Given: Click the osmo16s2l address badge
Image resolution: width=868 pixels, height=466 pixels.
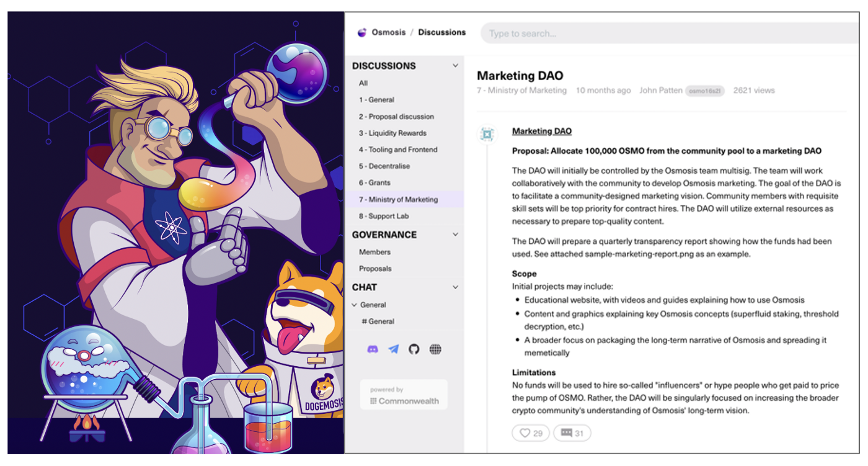Looking at the screenshot, I should pyautogui.click(x=705, y=91).
